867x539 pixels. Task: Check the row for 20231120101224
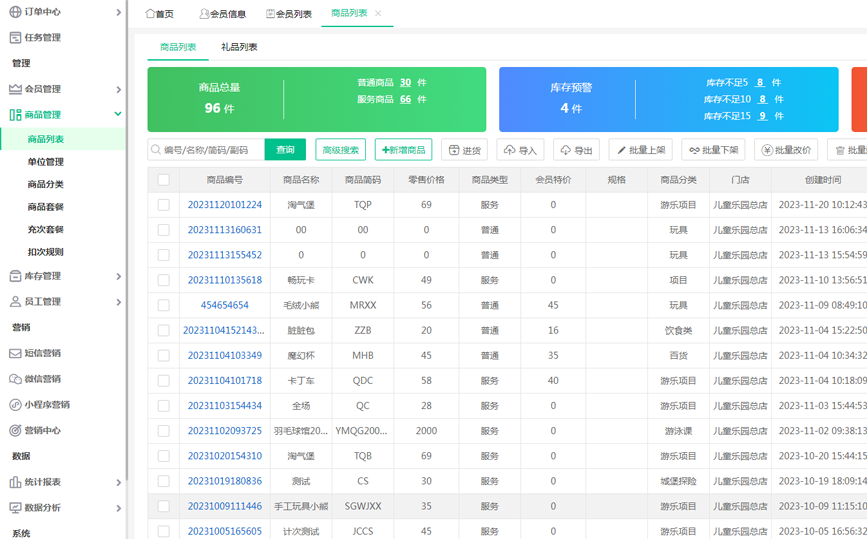point(164,205)
